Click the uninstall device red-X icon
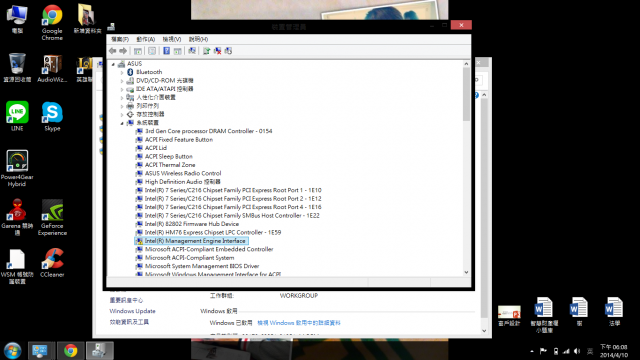This screenshot has height=360, width=640. pos(217,51)
